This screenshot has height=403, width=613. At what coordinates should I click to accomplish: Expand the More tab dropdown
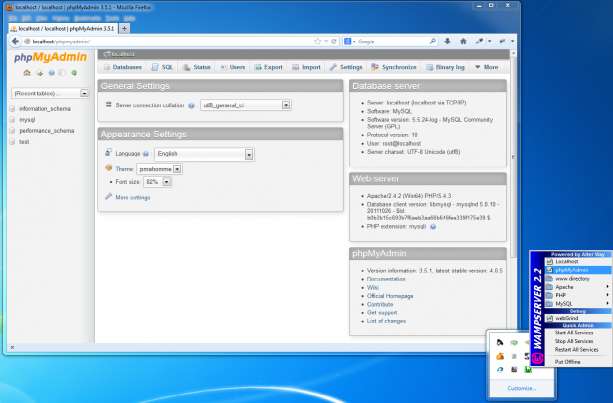[486, 67]
